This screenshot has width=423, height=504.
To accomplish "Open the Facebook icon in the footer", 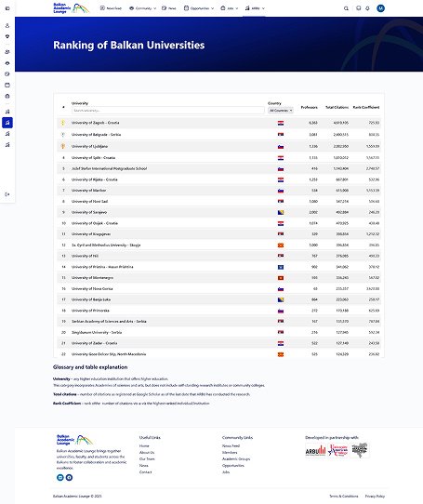I will (x=69, y=477).
